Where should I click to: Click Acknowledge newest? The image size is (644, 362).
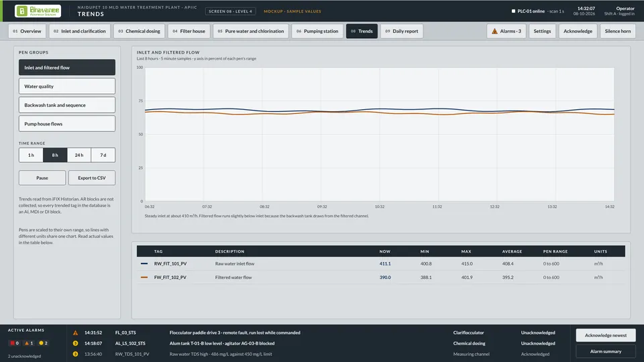pyautogui.click(x=606, y=335)
